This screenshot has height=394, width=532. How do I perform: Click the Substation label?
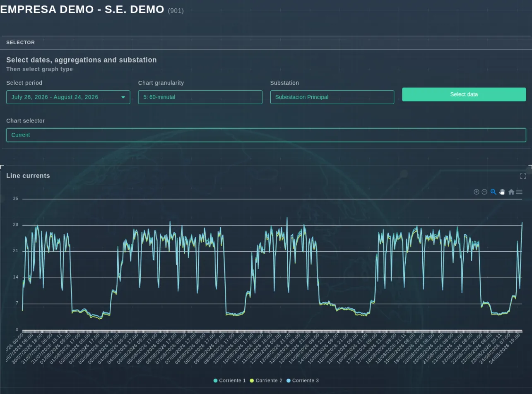pos(284,83)
